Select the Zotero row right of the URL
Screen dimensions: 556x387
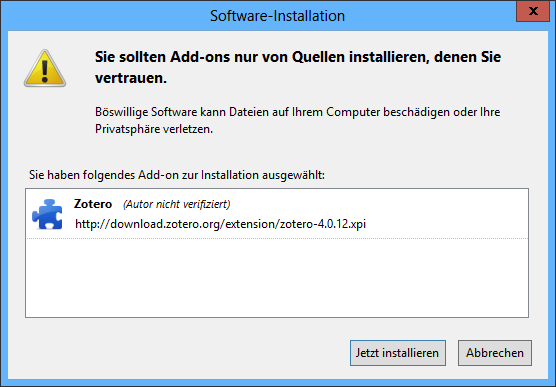click(x=447, y=214)
